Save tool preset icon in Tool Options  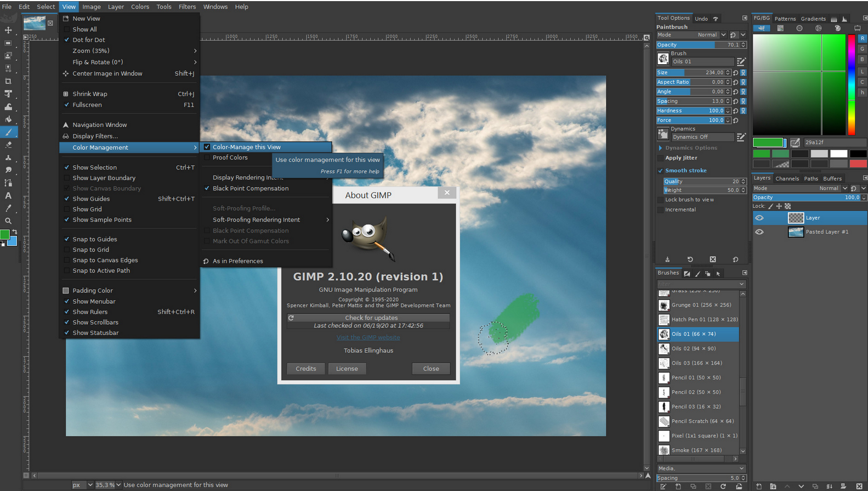(x=667, y=259)
